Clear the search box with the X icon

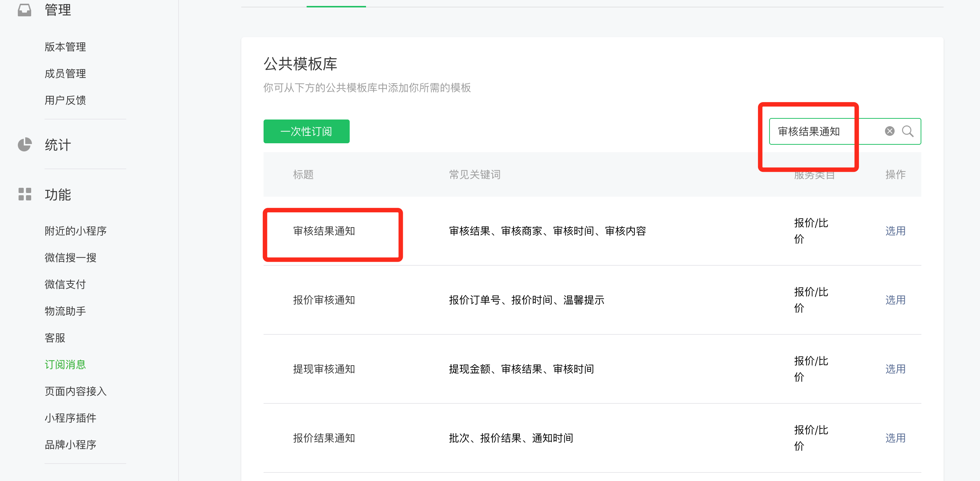coord(889,131)
